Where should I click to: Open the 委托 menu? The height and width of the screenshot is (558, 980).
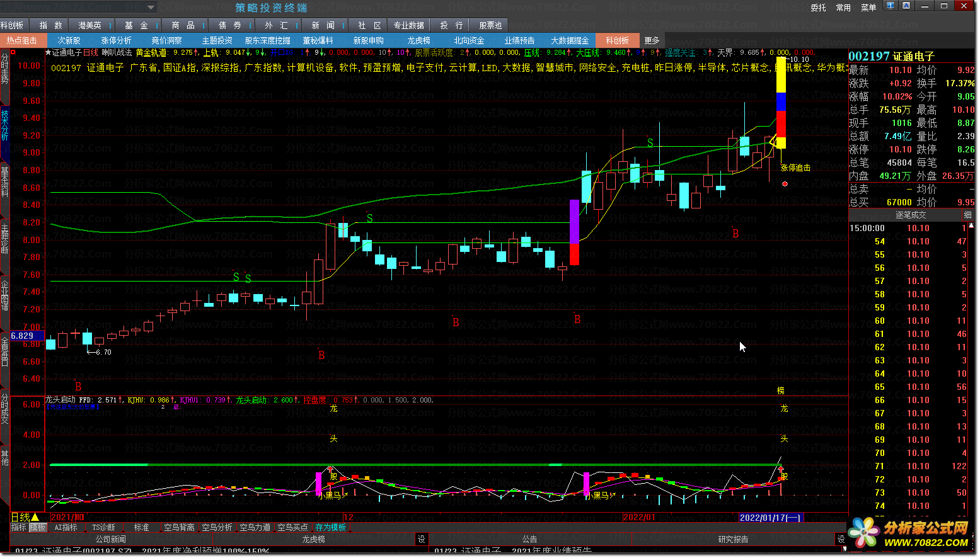[818, 8]
